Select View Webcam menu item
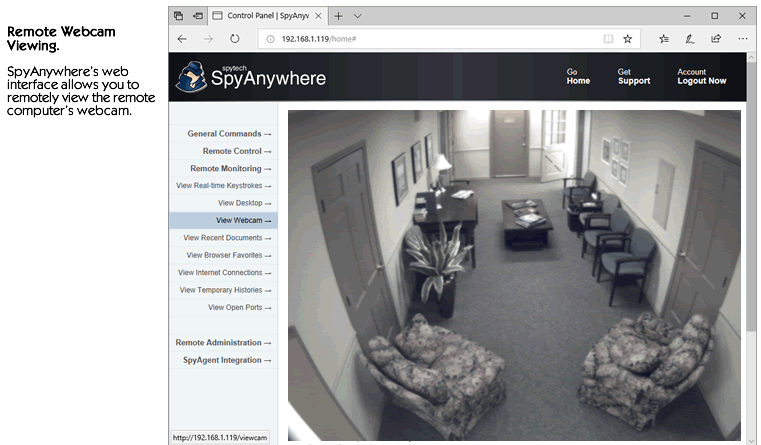Image resolution: width=761 pixels, height=445 pixels. click(x=223, y=220)
